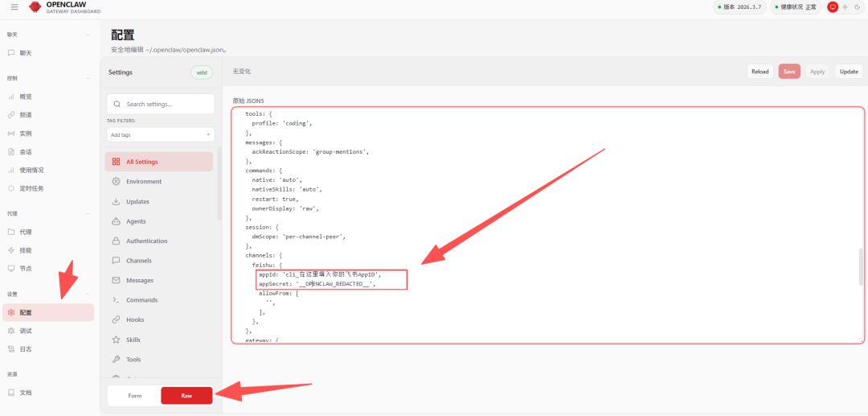Select the Raw view tab
This screenshot has height=416, width=868.
[x=186, y=396]
